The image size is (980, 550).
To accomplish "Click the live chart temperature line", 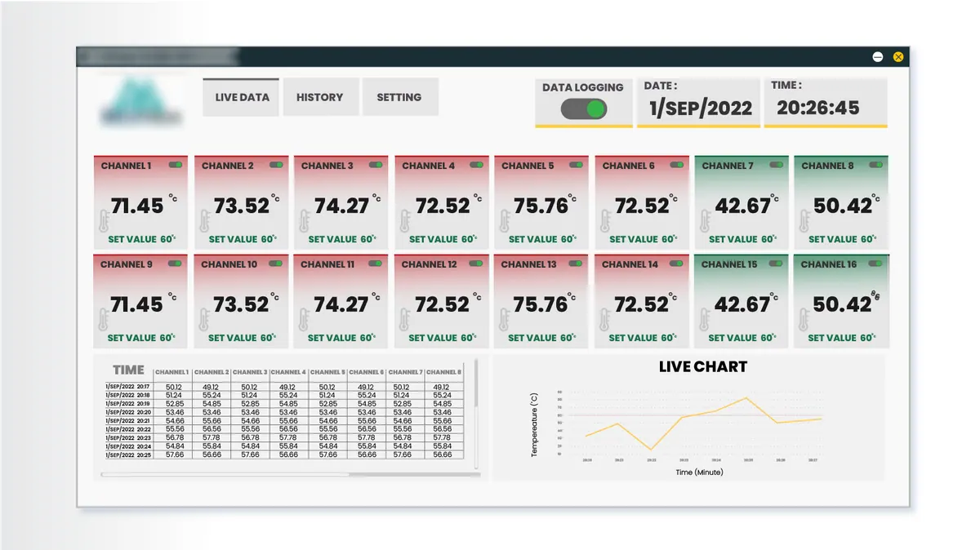I will 703,423.
